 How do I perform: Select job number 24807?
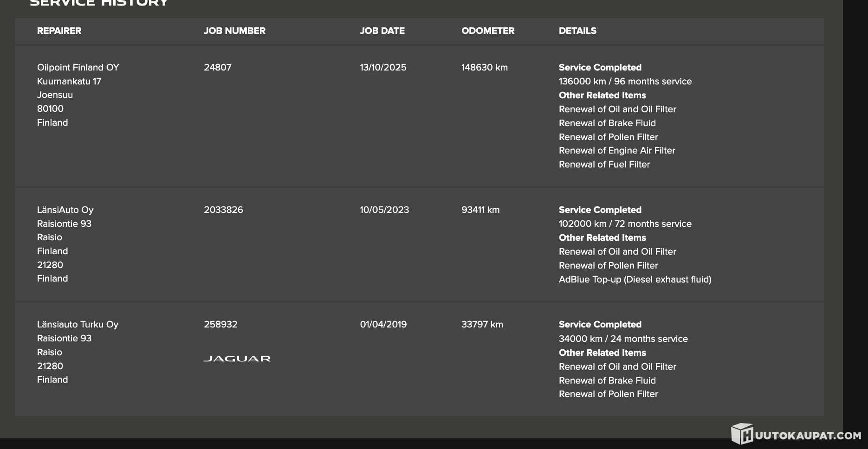point(217,67)
